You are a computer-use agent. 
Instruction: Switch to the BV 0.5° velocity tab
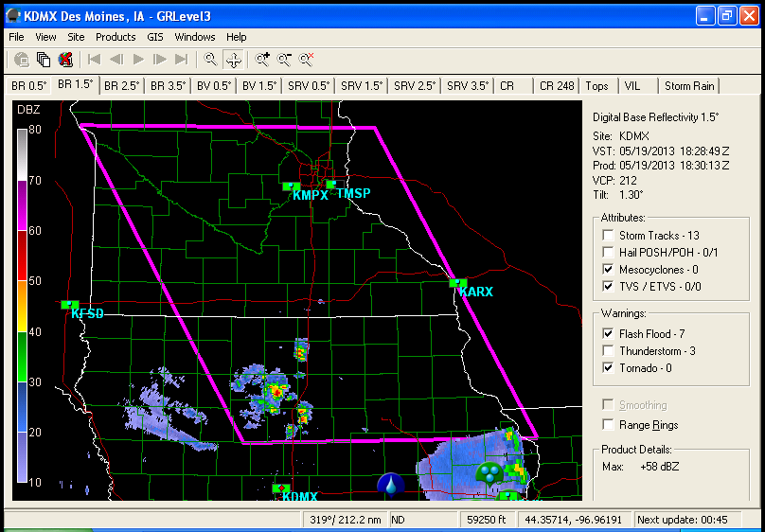pyautogui.click(x=214, y=86)
